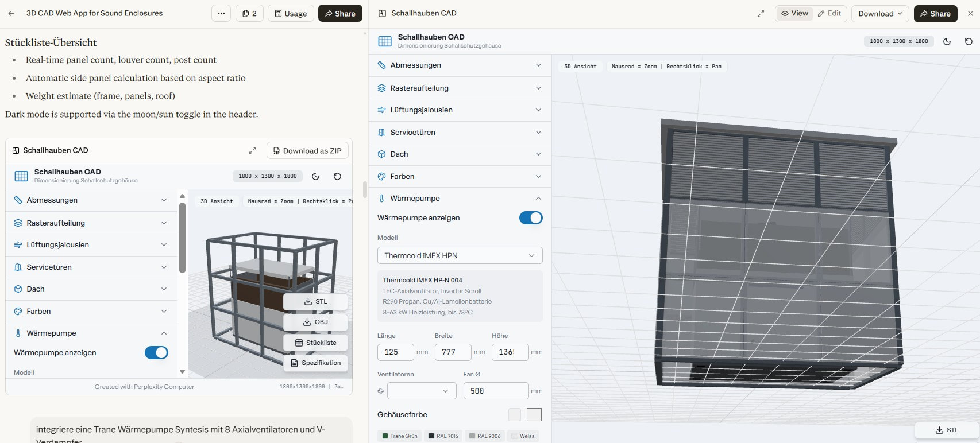Click Download as ZIP button
980x443 pixels.
pyautogui.click(x=307, y=151)
